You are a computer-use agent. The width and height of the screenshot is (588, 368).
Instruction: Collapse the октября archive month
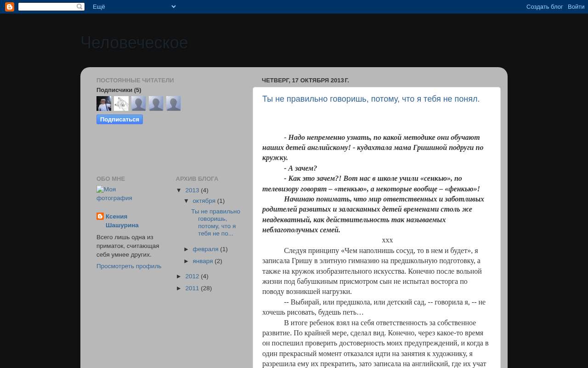187,201
